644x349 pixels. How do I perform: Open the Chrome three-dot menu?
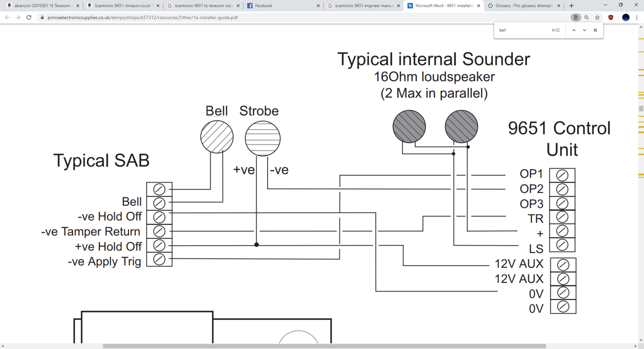click(637, 17)
